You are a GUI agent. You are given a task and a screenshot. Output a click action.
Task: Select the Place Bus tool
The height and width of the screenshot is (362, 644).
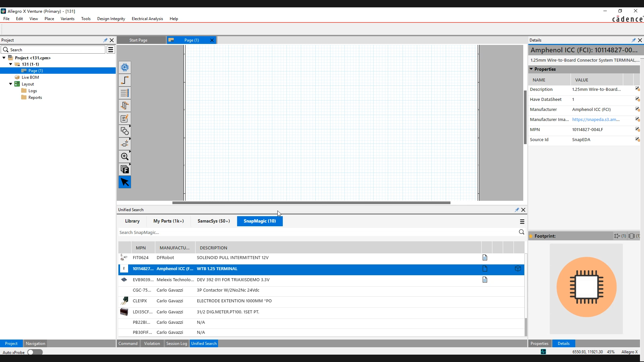125,93
